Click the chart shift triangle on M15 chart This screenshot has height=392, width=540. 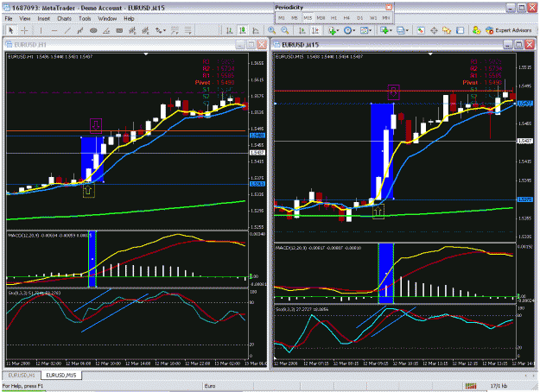(x=430, y=54)
